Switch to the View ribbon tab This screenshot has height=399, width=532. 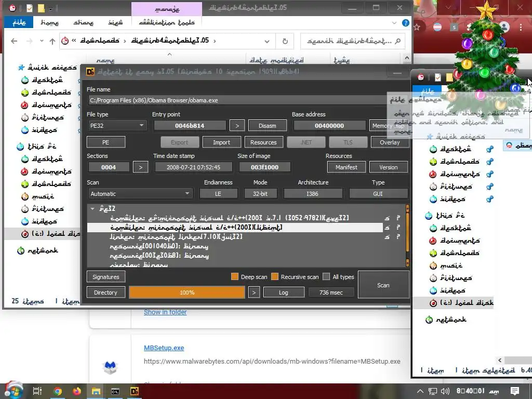115,23
